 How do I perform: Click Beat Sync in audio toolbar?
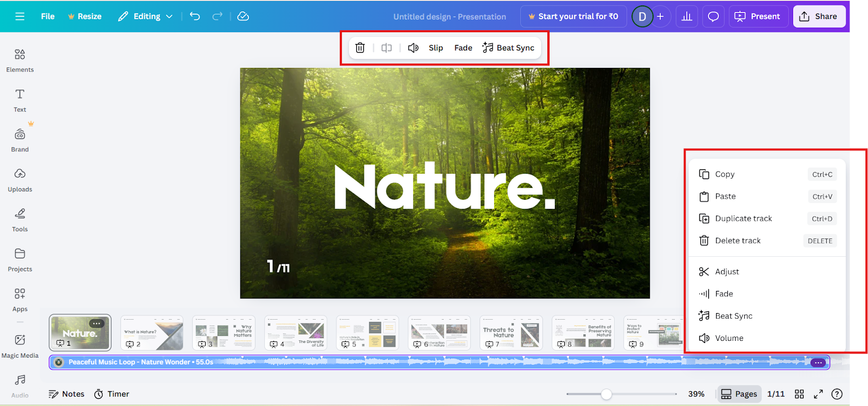tap(508, 48)
